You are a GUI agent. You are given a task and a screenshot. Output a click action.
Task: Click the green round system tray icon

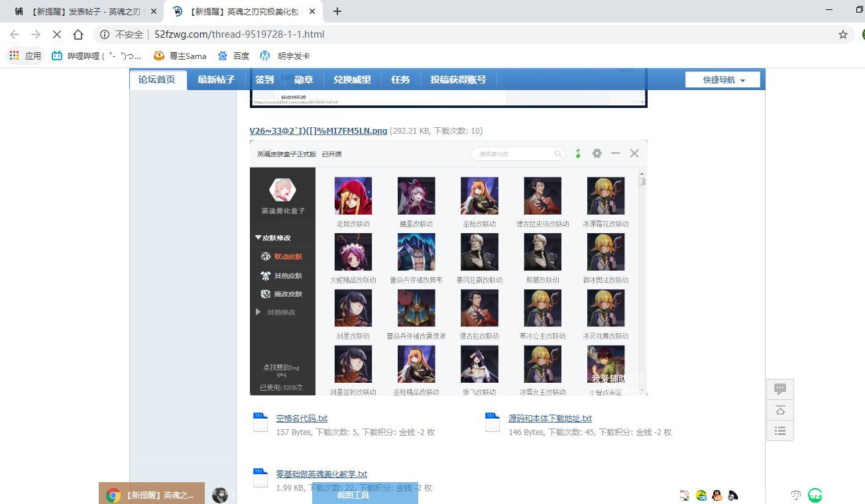point(815,495)
